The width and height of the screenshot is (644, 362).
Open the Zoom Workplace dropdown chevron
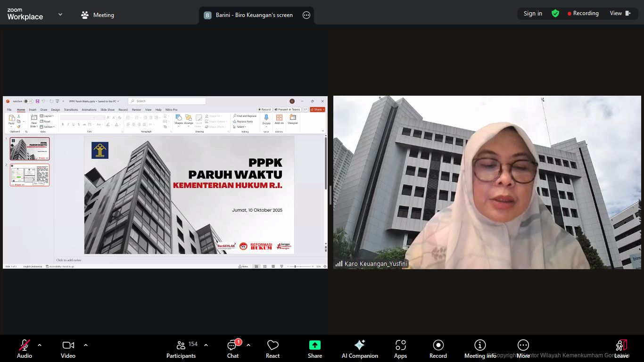click(x=60, y=15)
